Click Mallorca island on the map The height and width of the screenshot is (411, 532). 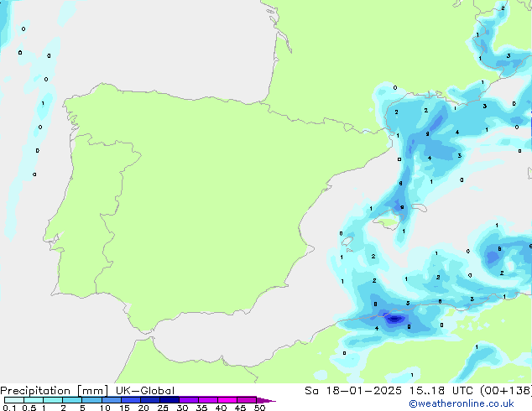pos(387,222)
